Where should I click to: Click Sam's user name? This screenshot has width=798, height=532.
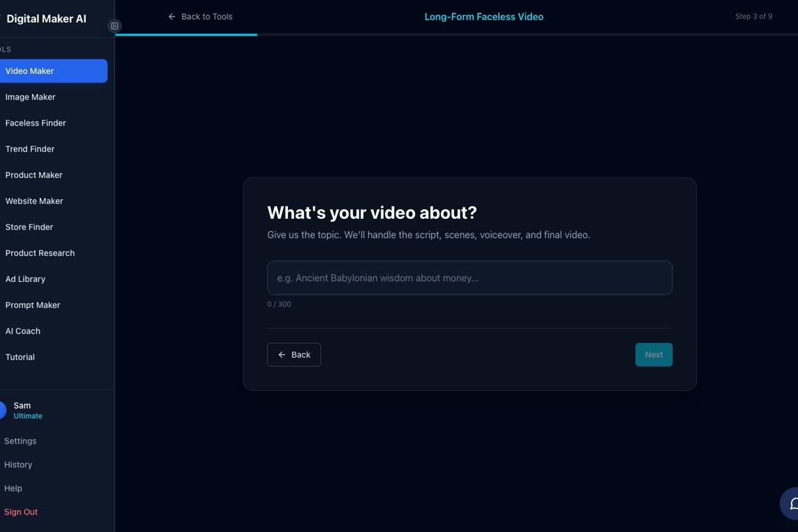point(22,406)
